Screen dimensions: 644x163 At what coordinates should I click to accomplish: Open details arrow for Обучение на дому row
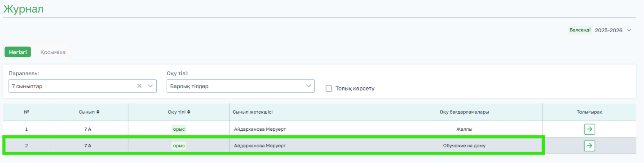point(589,146)
